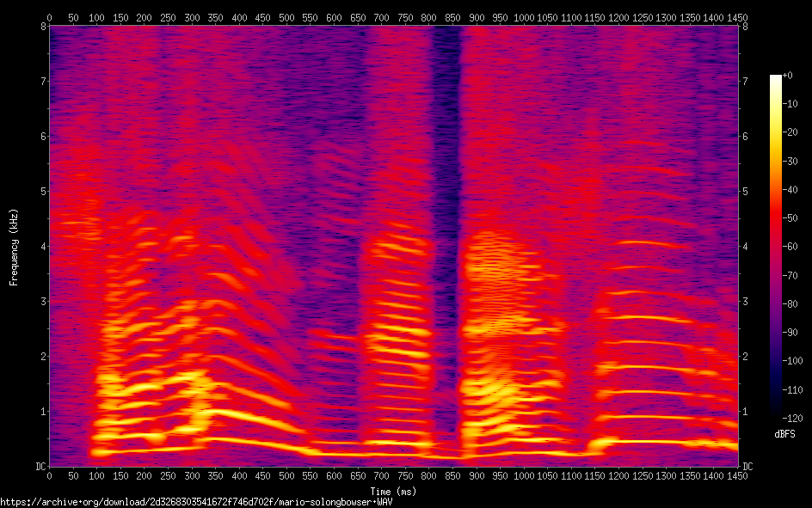Select the 4 kHz tick on the left frequency axis
The image size is (812, 508).
click(42, 247)
